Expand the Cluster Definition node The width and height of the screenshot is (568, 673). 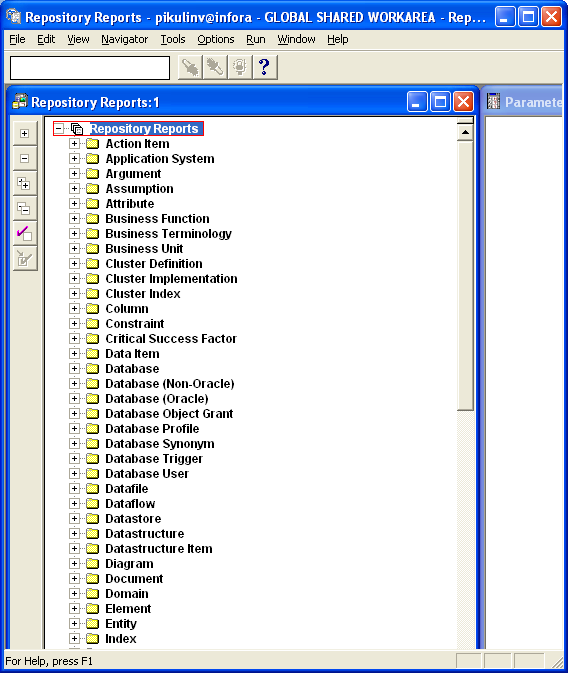[x=74, y=264]
